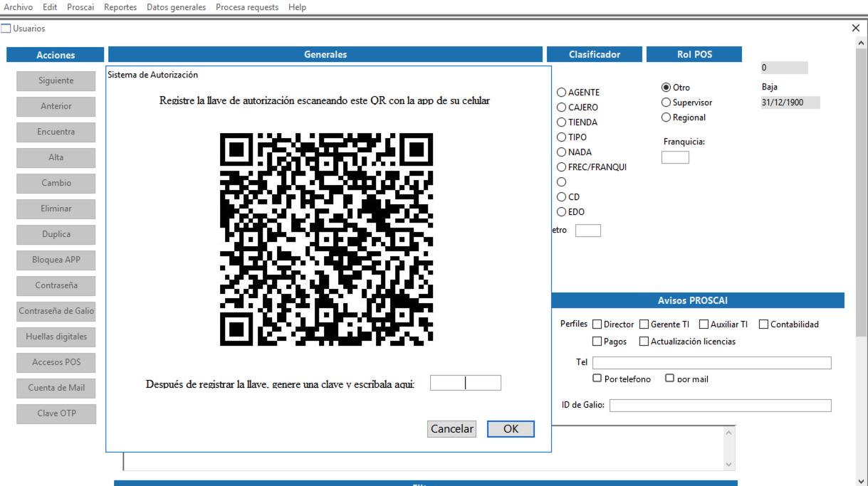The image size is (868, 486).
Task: Click the Anterior button
Action: (x=56, y=106)
